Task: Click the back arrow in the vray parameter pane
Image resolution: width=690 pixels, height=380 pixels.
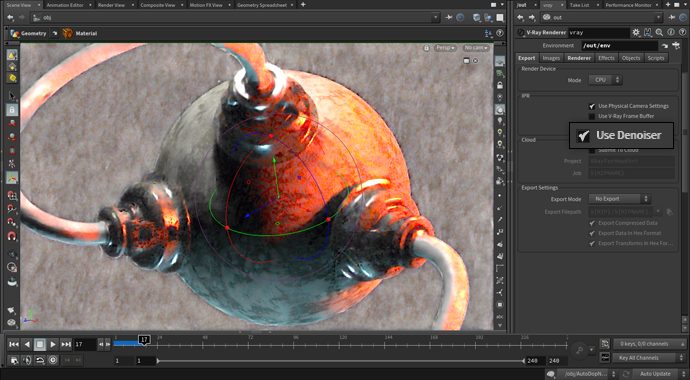Action: coord(521,18)
